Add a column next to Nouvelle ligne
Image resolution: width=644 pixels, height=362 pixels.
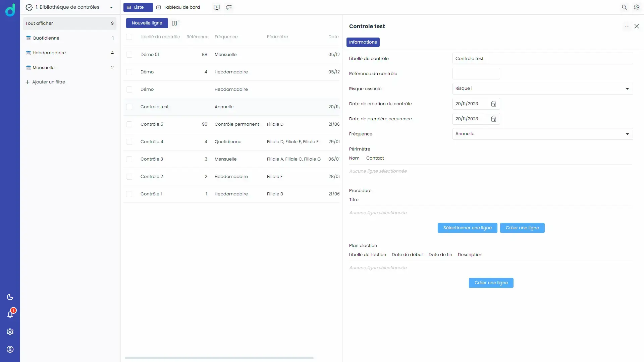point(175,23)
